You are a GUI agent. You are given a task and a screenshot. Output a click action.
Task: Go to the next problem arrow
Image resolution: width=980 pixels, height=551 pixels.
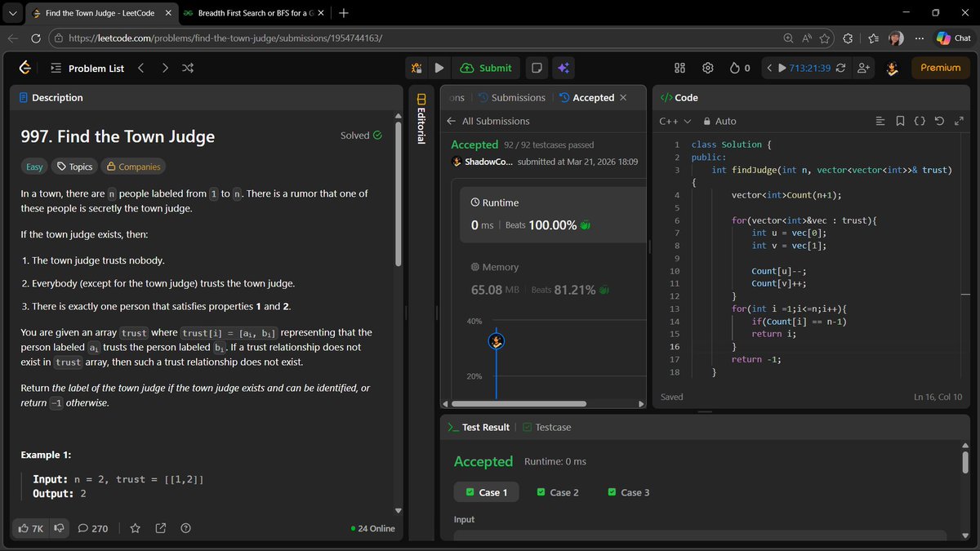pos(165,69)
